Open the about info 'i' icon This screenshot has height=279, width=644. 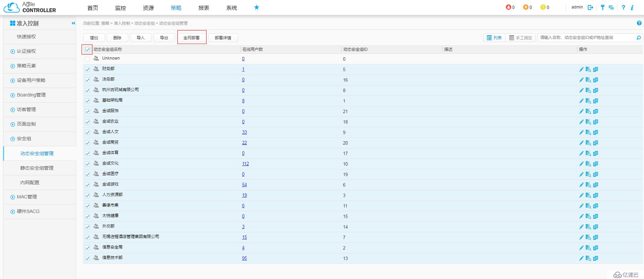(632, 7)
